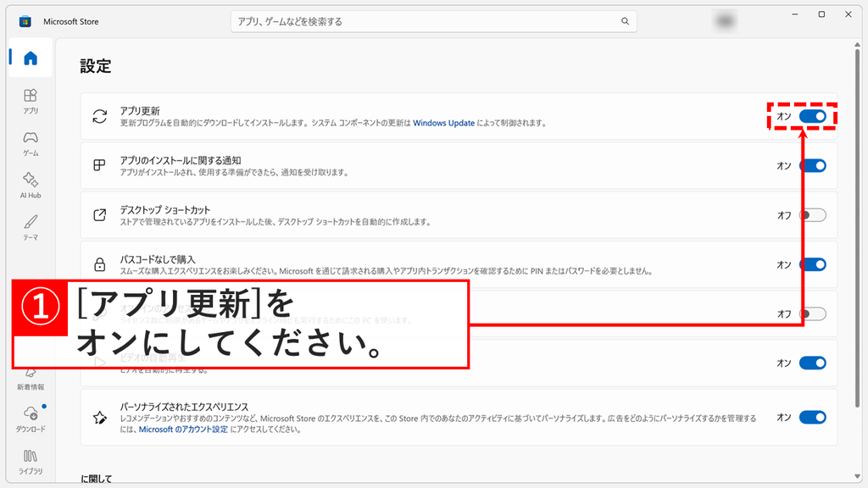Enable the デスクトップ ショートカット switch
This screenshot has width=868, height=488.
[x=813, y=214]
